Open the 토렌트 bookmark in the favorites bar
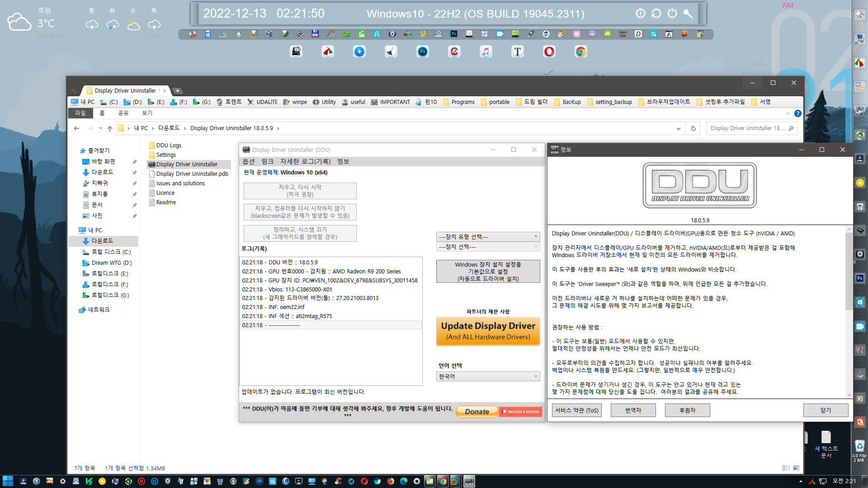868x488 pixels. click(229, 102)
